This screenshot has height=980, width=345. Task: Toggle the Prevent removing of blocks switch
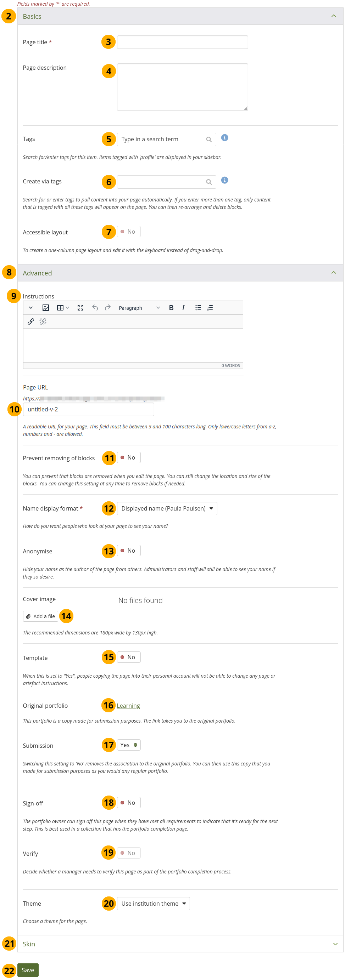point(128,457)
